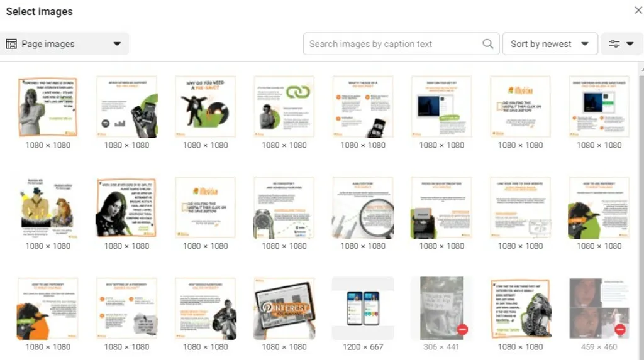644x360 pixels.
Task: Click the Page images list icon
Action: pos(11,43)
